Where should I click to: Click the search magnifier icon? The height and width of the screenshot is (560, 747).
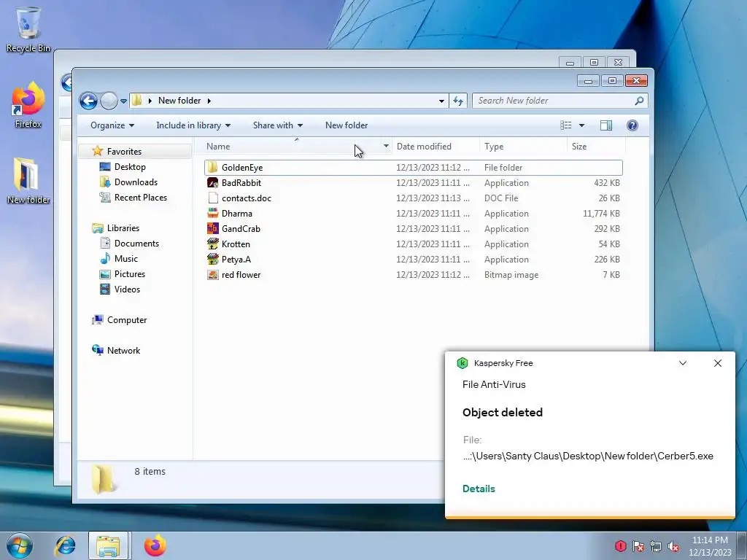tap(639, 101)
